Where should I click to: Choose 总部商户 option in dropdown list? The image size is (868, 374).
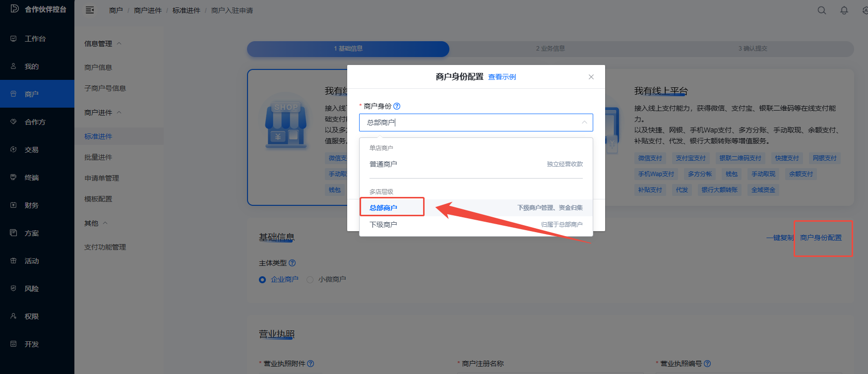coord(383,208)
